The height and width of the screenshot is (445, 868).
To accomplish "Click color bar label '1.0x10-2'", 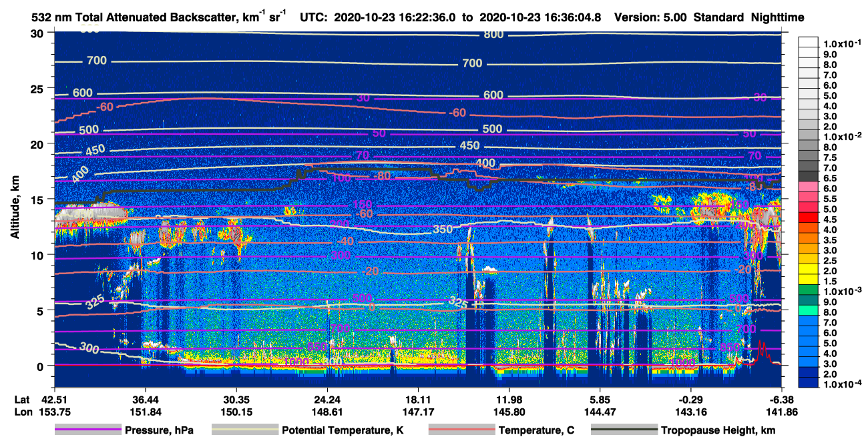I will [x=843, y=137].
